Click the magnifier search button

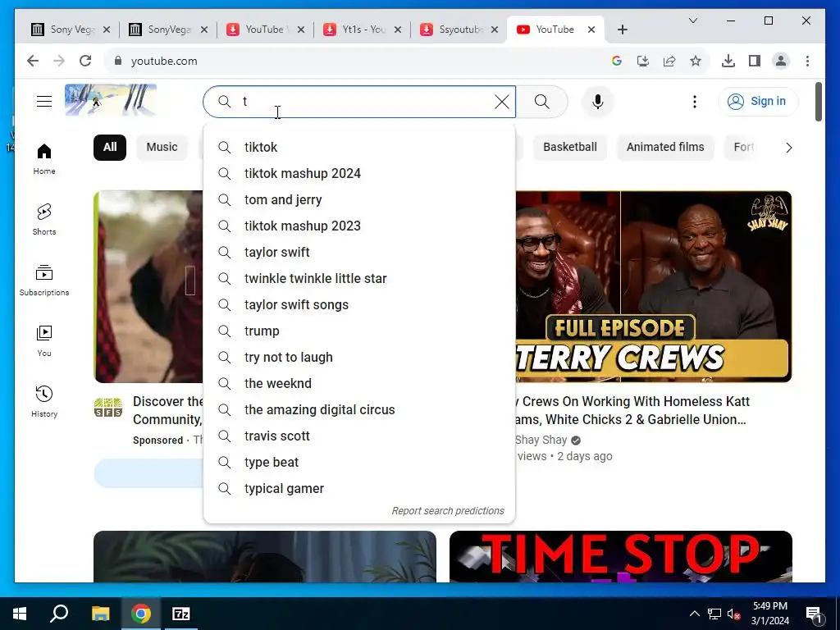coord(541,101)
